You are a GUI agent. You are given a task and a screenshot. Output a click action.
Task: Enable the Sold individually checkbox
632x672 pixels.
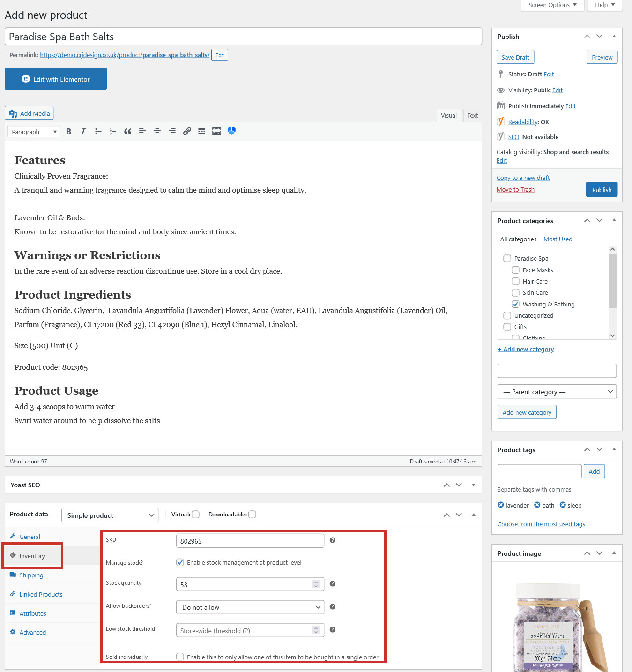pyautogui.click(x=180, y=657)
